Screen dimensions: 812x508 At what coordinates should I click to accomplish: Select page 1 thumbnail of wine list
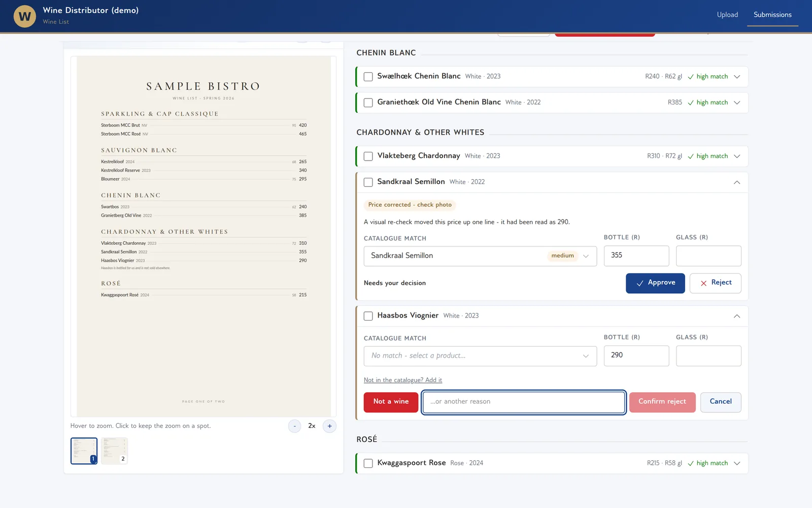[84, 451]
